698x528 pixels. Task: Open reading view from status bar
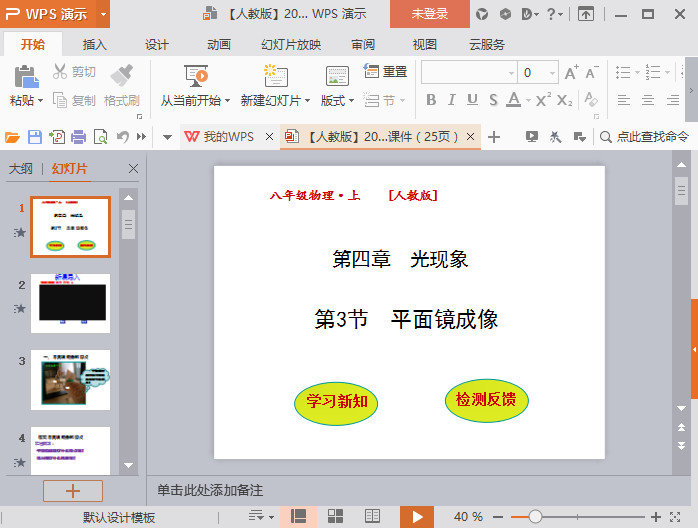tap(372, 516)
